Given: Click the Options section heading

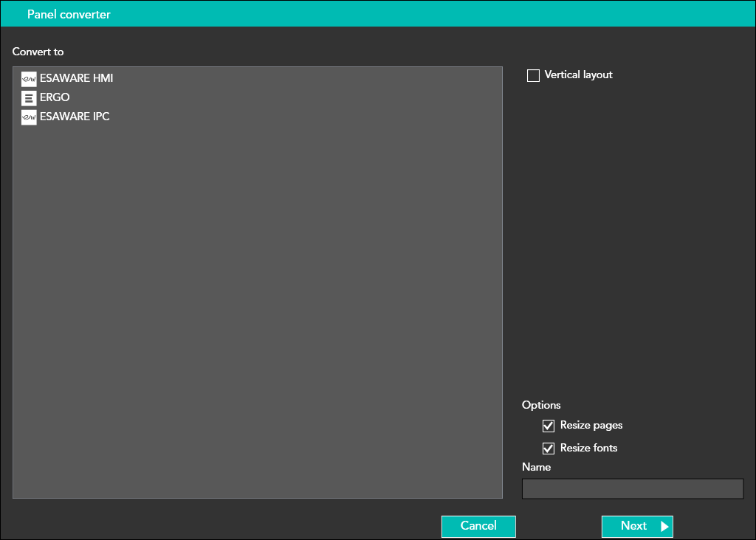Looking at the screenshot, I should pyautogui.click(x=541, y=405).
